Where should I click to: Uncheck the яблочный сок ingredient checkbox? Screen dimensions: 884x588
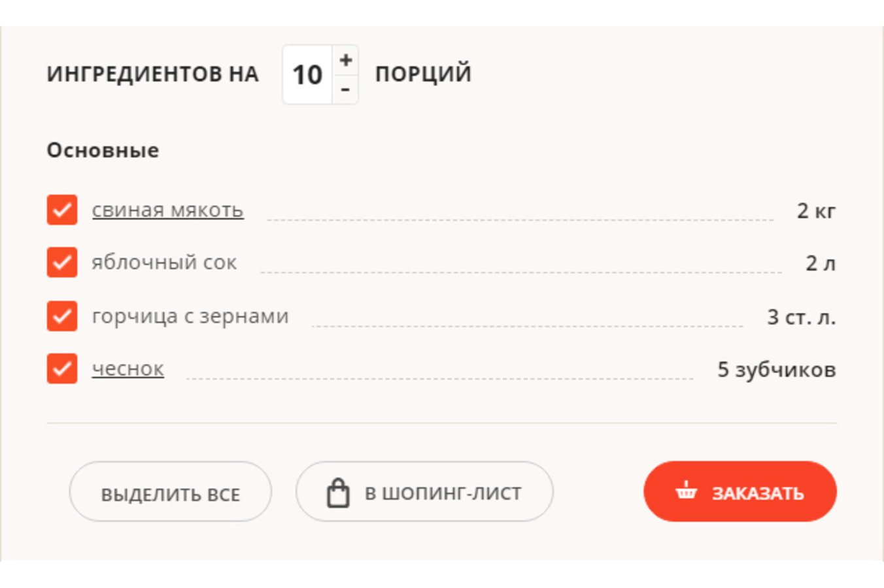(x=61, y=263)
